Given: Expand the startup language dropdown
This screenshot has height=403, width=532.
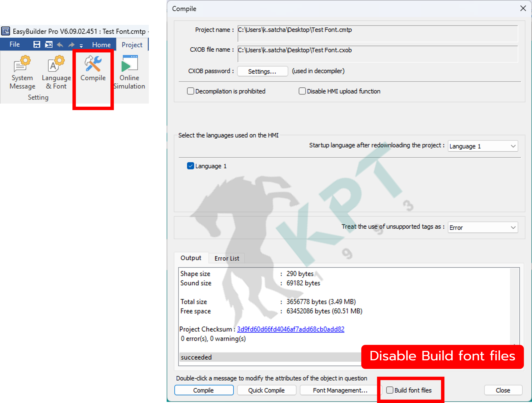Looking at the screenshot, I should 483,146.
